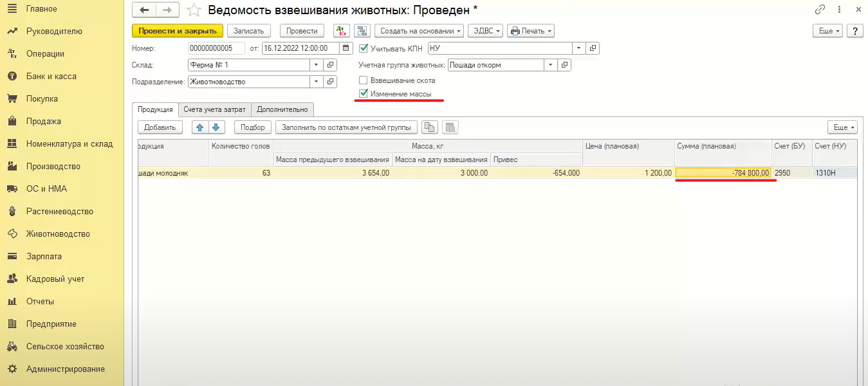Switch to Счета учета затрат tab
Screen dimensions: 868x386
click(x=214, y=110)
